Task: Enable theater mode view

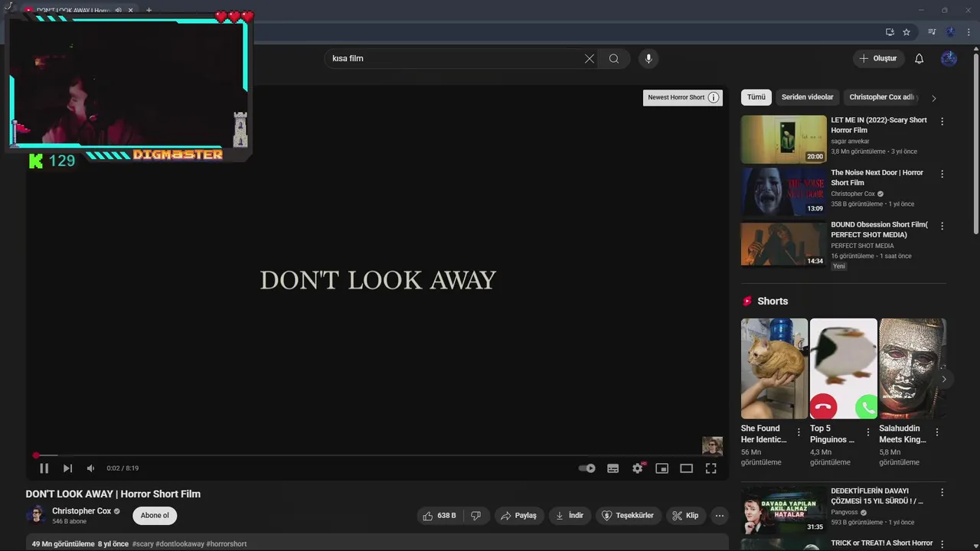Action: click(x=686, y=468)
